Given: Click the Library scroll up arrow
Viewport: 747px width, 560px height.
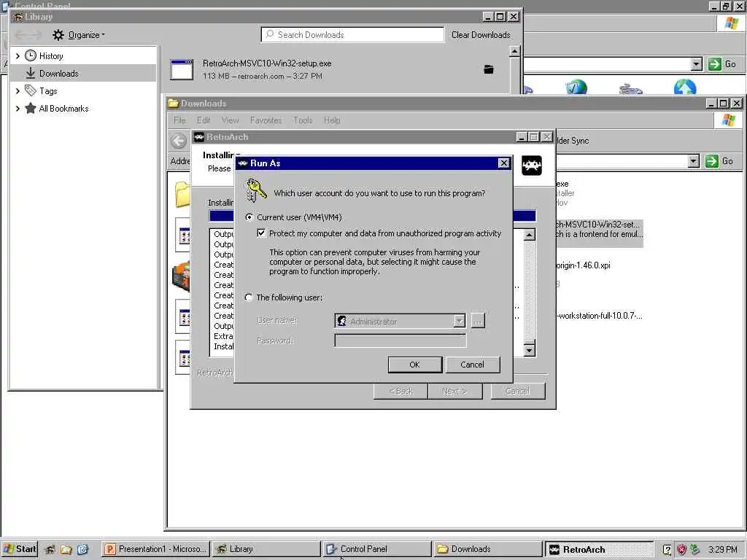Looking at the screenshot, I should 514,51.
